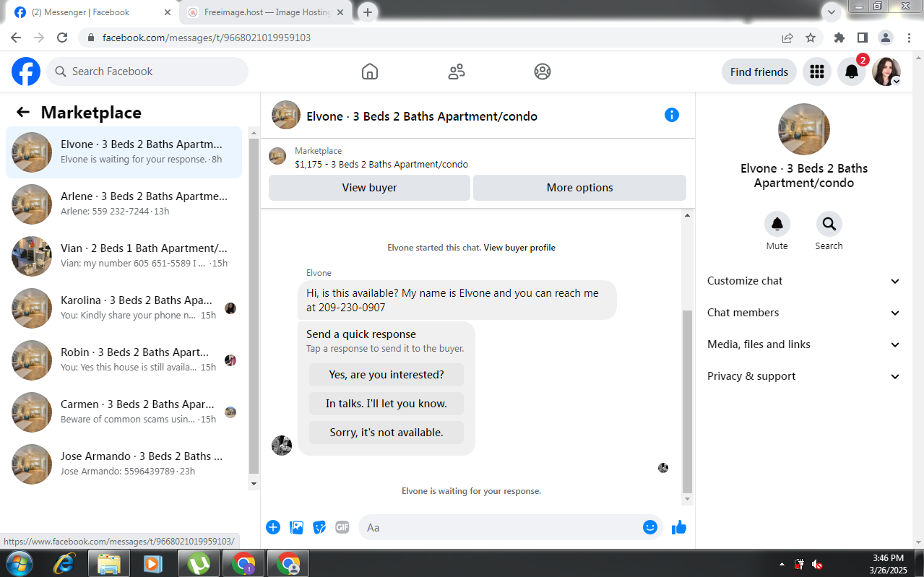This screenshot has height=577, width=924.
Task: Expand Privacy & support section
Action: [x=804, y=376]
